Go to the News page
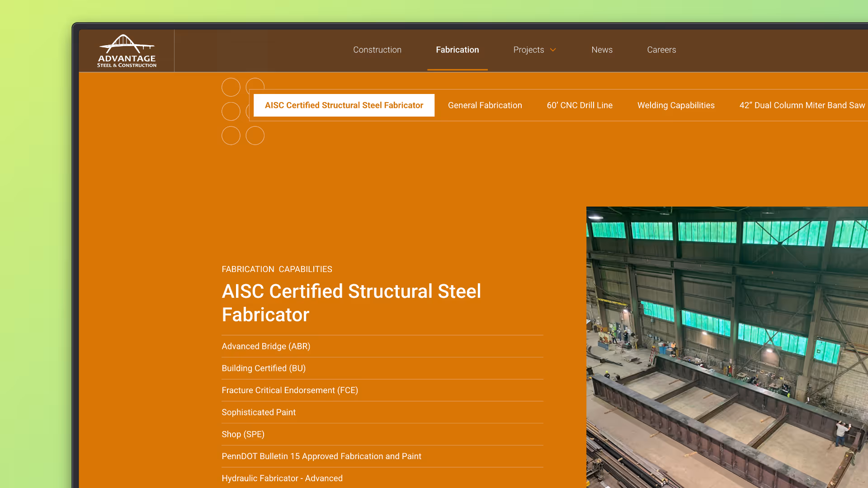The height and width of the screenshot is (488, 868). (602, 50)
